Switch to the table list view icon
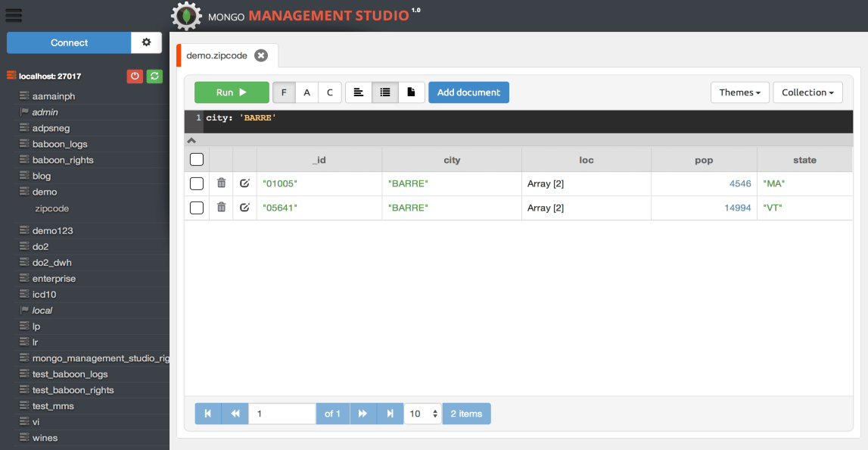Image resolution: width=868 pixels, height=450 pixels. click(x=385, y=92)
